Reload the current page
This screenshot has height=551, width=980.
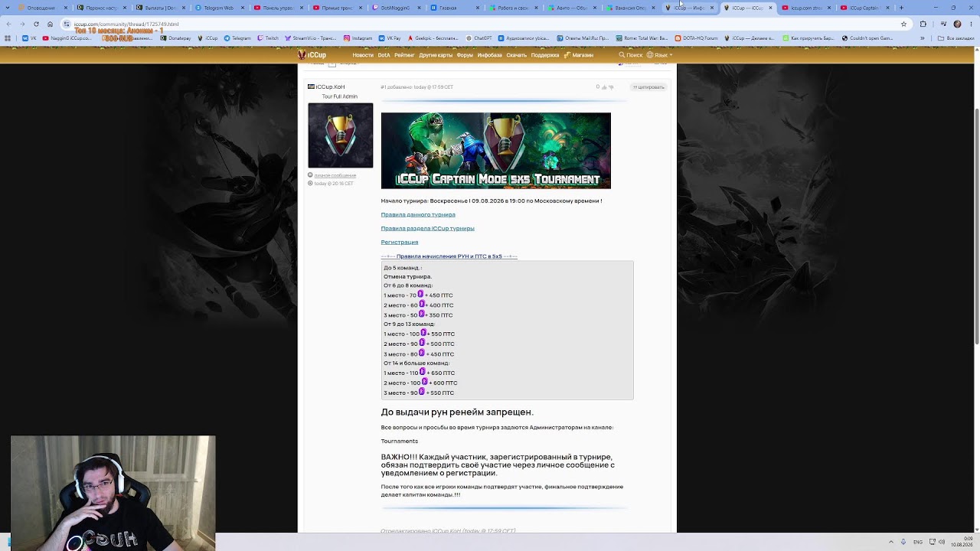click(x=36, y=24)
